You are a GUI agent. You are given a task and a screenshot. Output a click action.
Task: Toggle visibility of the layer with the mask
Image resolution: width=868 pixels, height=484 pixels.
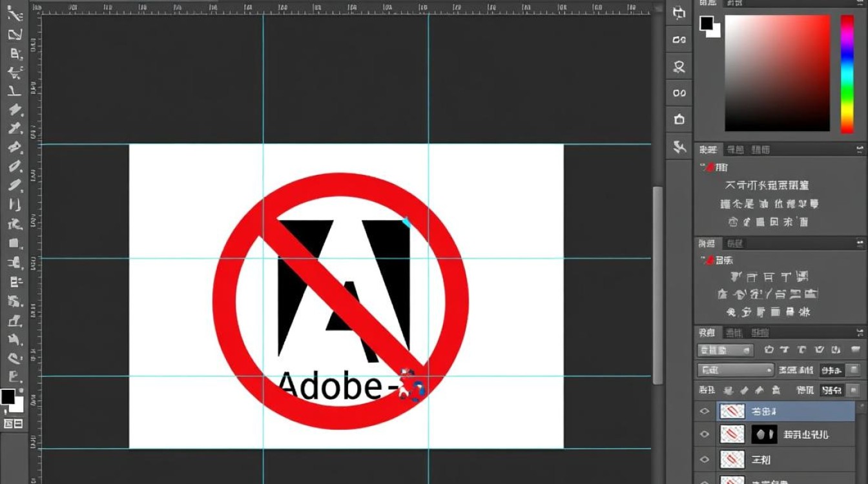point(705,434)
